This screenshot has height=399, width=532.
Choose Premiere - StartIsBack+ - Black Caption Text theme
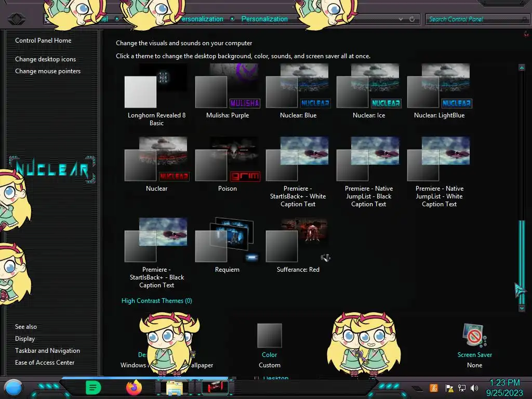[156, 254]
